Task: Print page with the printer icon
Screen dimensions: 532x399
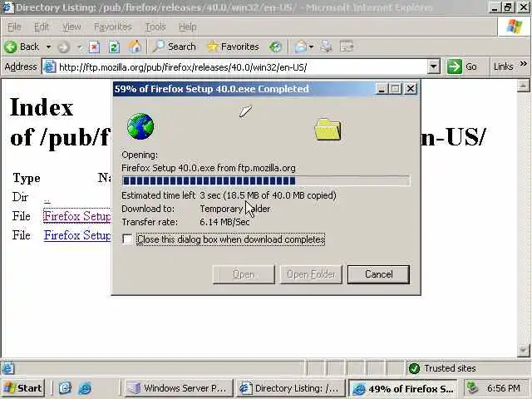Action: pos(326,47)
